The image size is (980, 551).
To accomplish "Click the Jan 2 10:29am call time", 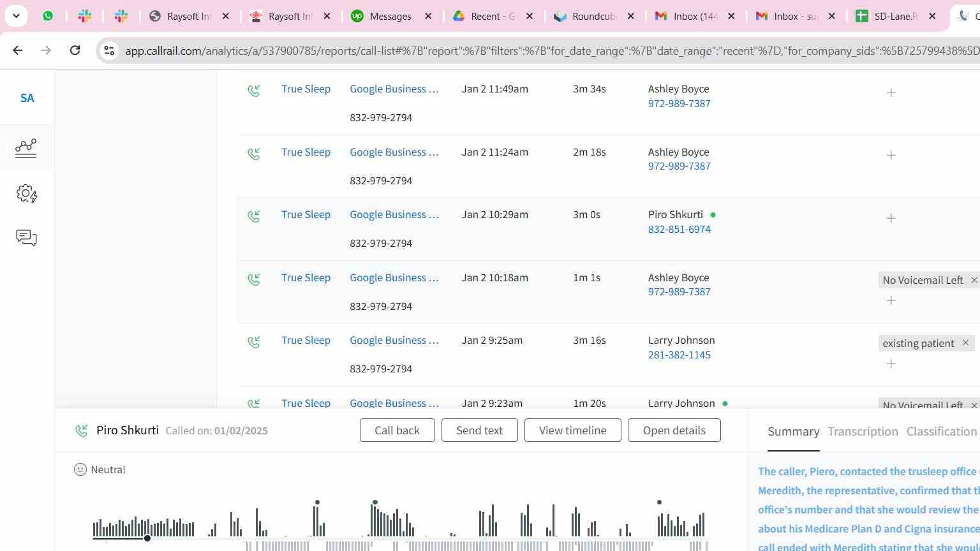I will click(x=494, y=215).
